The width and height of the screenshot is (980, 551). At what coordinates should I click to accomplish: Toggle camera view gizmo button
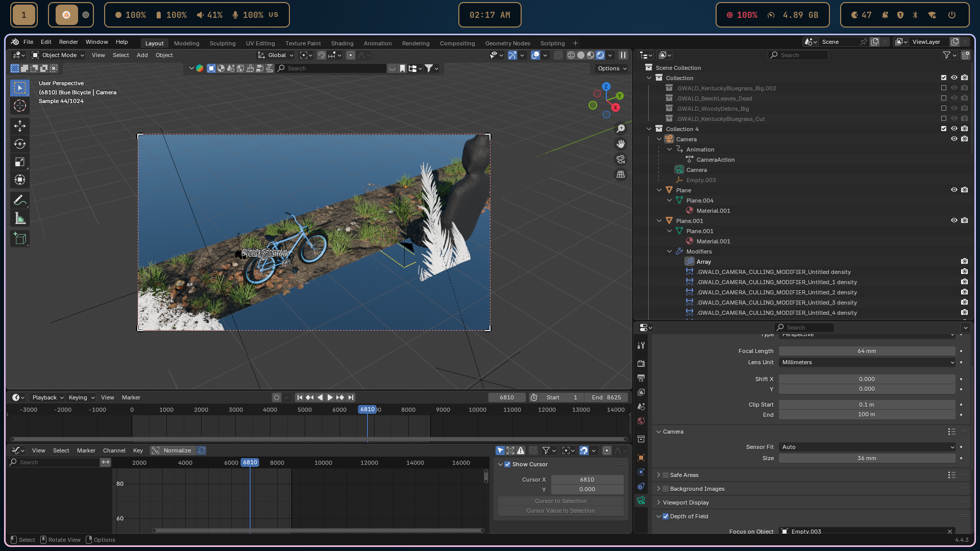pos(621,159)
